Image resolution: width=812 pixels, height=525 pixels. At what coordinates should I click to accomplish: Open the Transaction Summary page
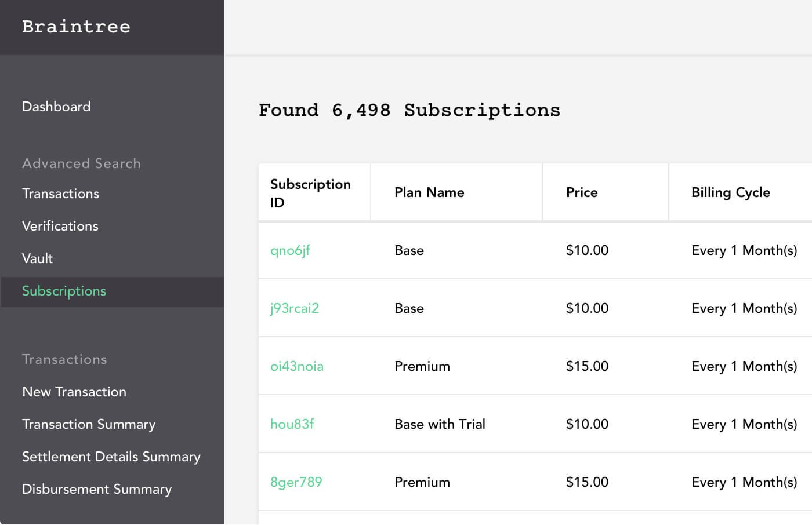(89, 424)
